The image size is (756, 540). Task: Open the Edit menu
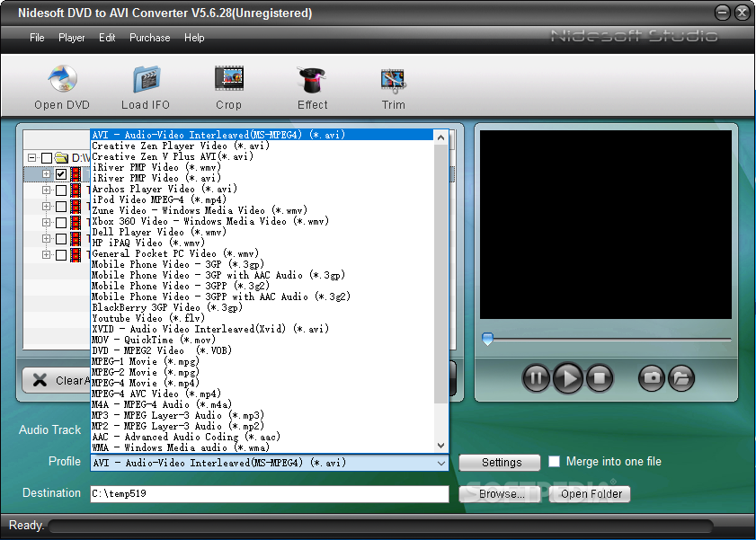click(107, 38)
